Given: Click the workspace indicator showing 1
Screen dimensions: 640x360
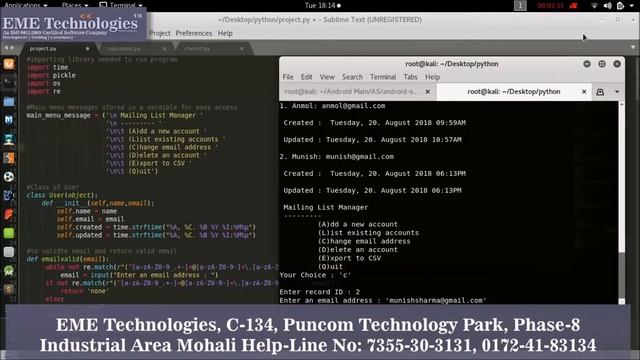Looking at the screenshot, I should point(520,5).
